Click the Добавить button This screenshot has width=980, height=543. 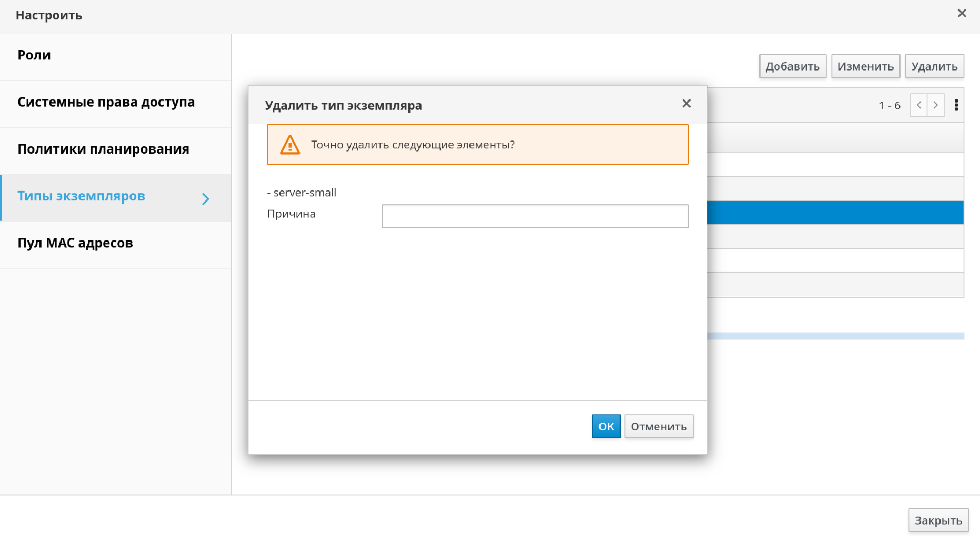pyautogui.click(x=792, y=66)
